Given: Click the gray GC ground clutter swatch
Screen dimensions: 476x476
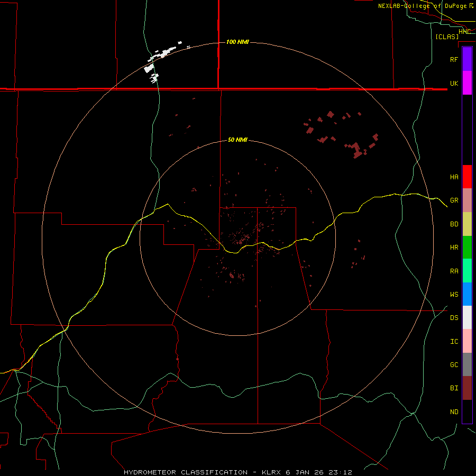Looking at the screenshot, I should tap(467, 364).
